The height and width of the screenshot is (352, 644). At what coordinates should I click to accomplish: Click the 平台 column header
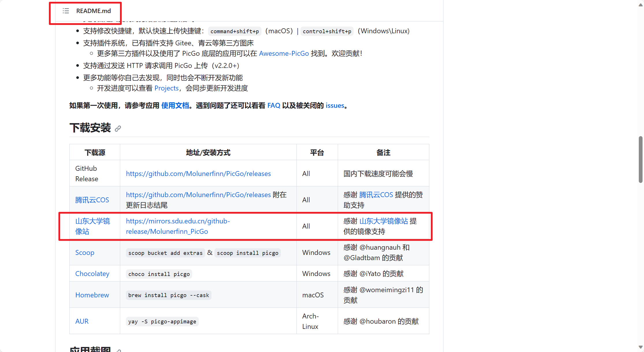tap(317, 152)
